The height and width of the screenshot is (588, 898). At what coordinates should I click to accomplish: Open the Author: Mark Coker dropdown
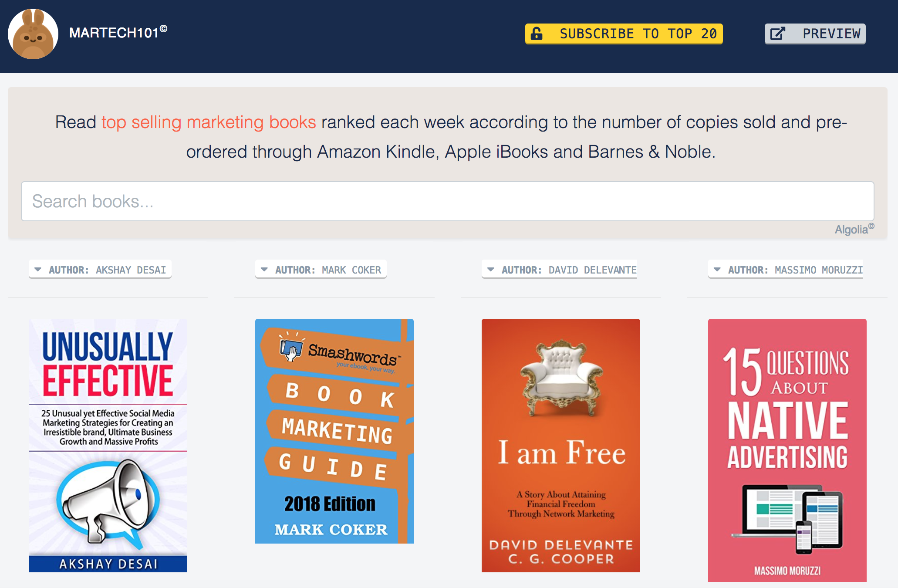point(321,269)
